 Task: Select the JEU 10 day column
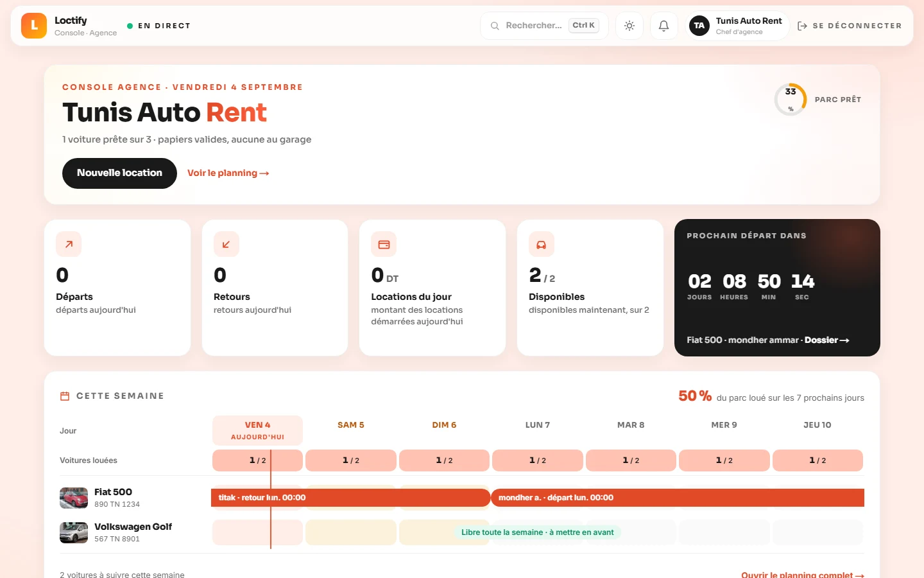coord(817,425)
